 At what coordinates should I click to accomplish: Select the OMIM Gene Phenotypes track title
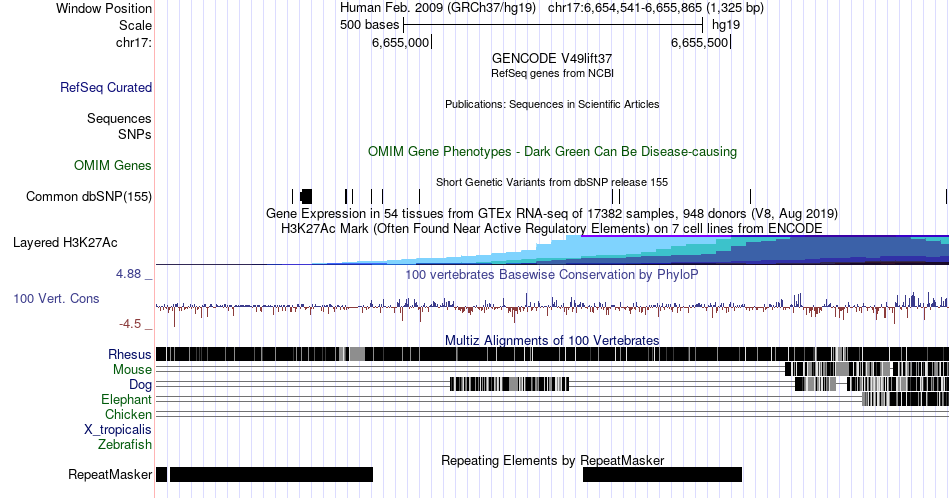coord(552,151)
